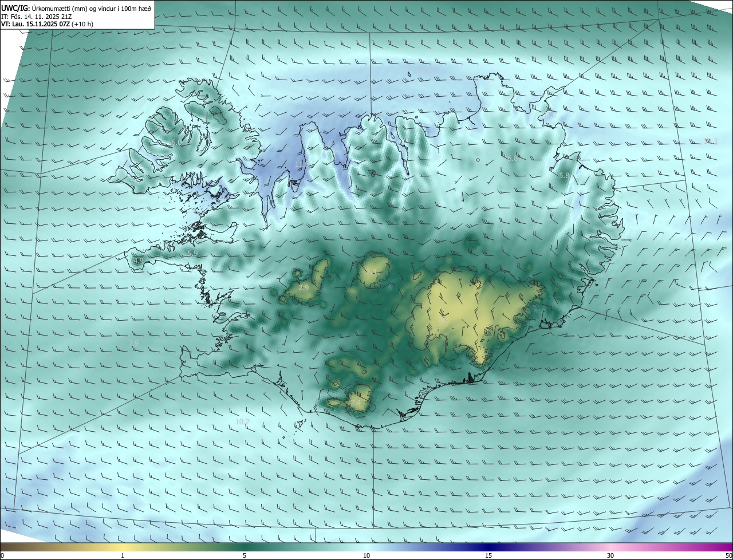Click the 30 tick on the color scale

click(610, 555)
